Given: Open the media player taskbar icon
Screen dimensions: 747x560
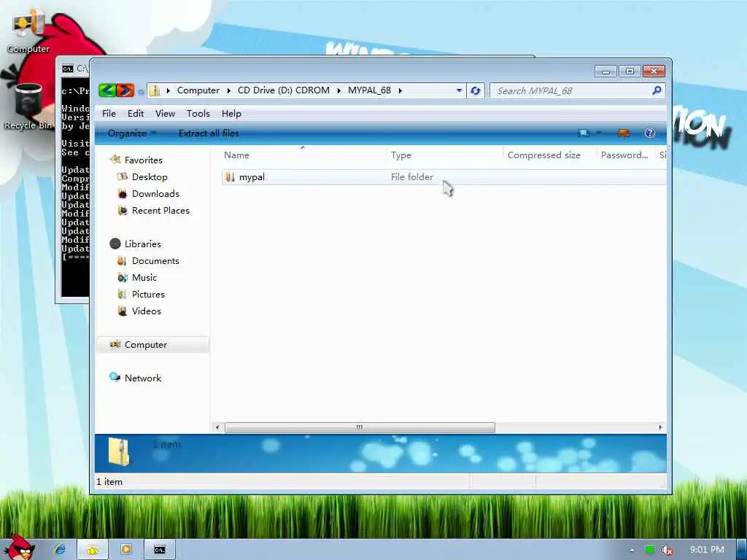Looking at the screenshot, I should pos(126,550).
